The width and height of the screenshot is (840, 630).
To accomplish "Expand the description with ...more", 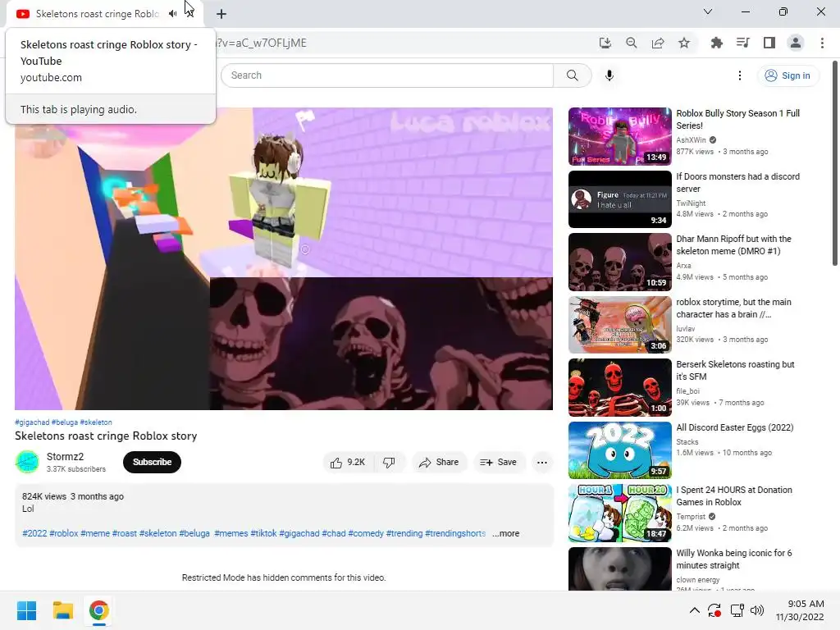I will pyautogui.click(x=505, y=533).
